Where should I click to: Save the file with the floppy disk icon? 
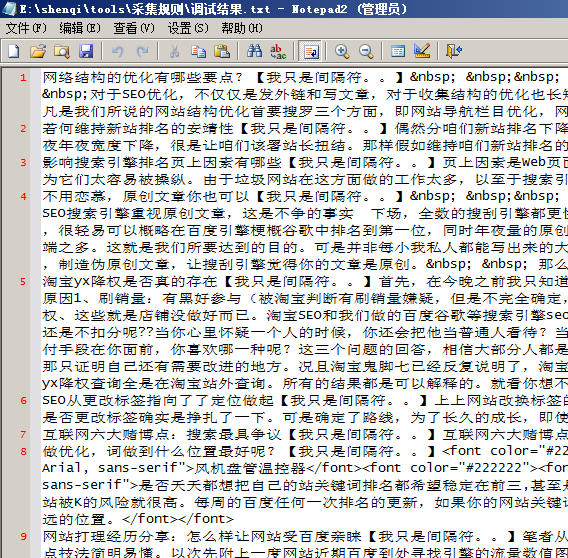pos(86,51)
